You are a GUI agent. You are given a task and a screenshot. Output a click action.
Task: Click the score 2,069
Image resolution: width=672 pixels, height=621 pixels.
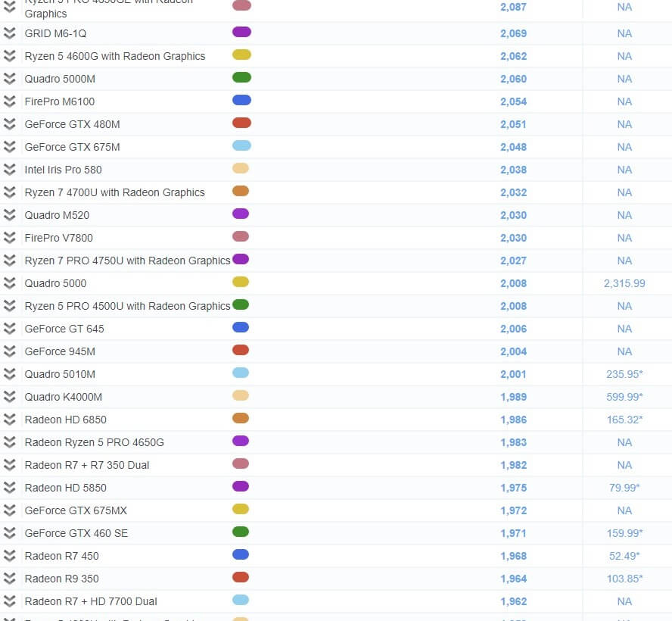[513, 33]
